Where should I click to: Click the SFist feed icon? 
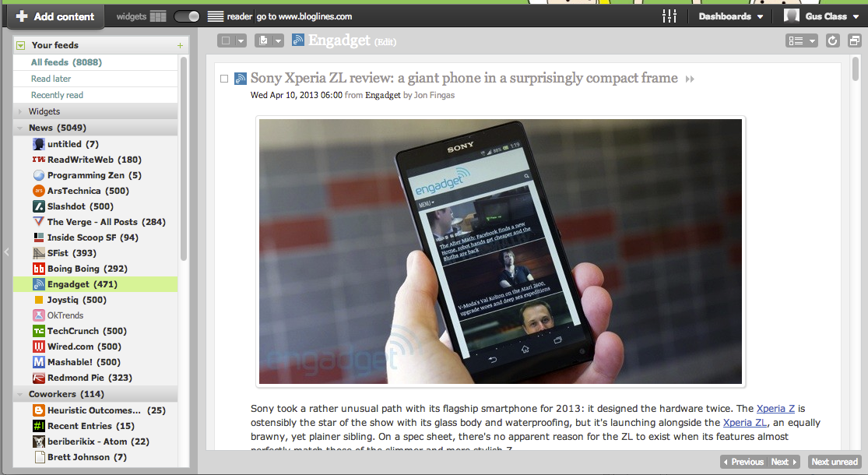39,253
